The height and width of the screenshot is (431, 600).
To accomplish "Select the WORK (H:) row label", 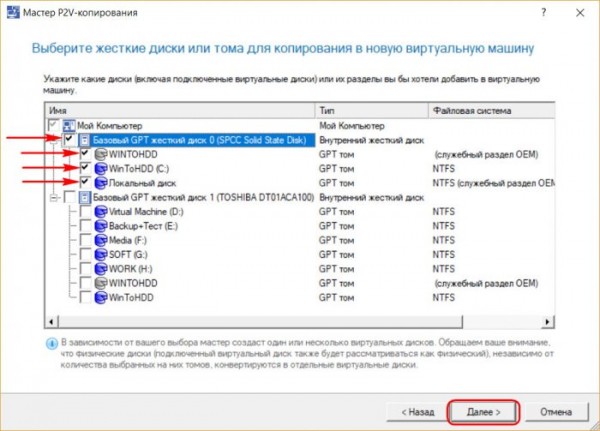I will click(130, 269).
